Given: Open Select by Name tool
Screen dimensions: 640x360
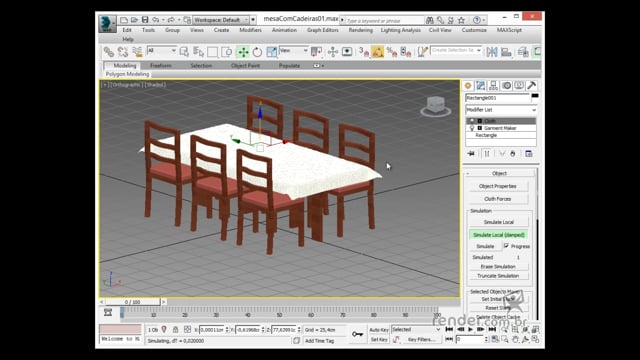Looking at the screenshot, I should tap(198, 52).
